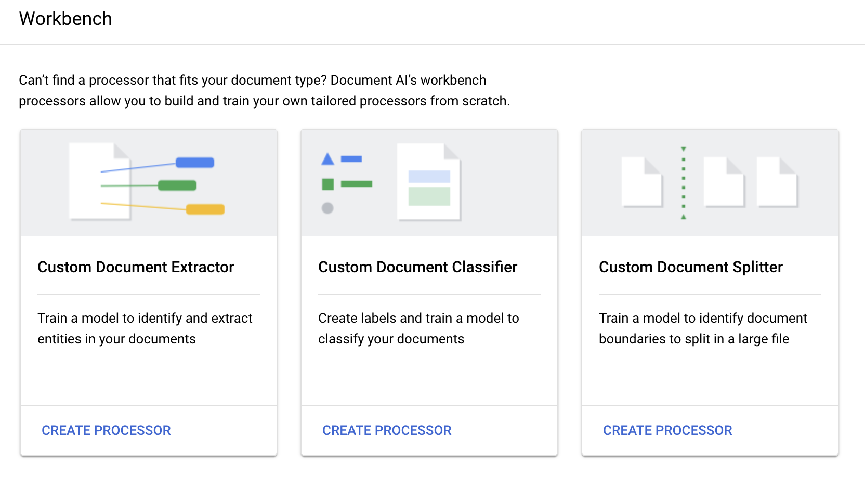Create a processor for Custom Document Splitter
Image resolution: width=865 pixels, height=504 pixels.
tap(667, 430)
